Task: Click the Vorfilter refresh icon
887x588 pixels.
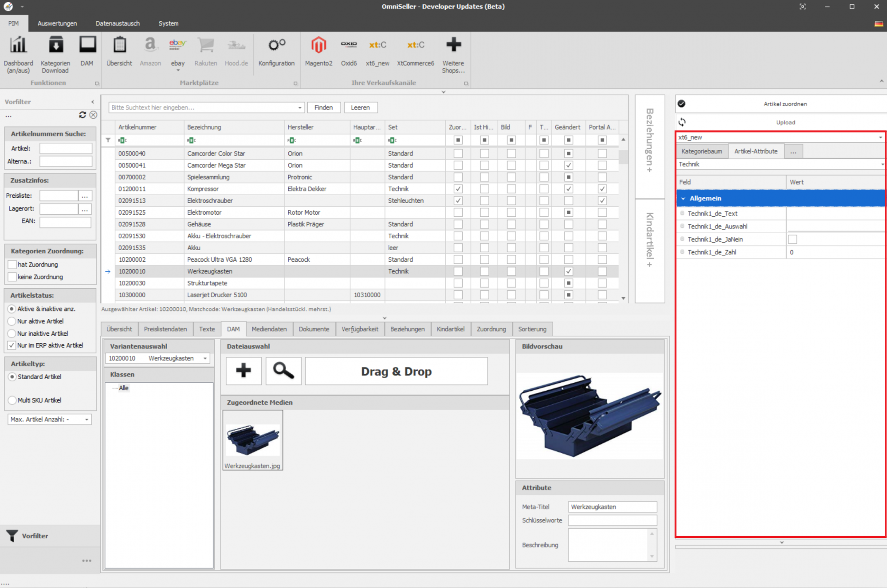Action: 82,115
